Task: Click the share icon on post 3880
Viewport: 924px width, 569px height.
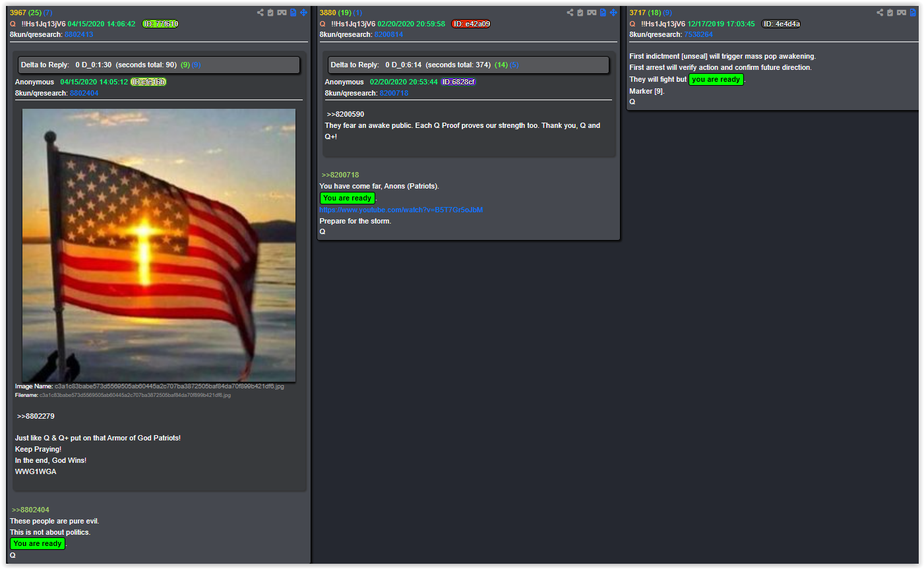Action: pos(570,13)
